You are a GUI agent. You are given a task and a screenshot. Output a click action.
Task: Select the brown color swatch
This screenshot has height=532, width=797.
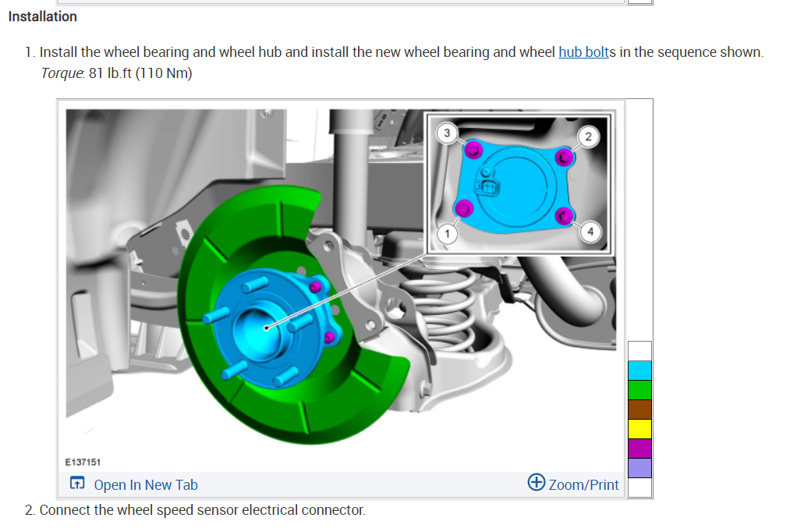[640, 410]
